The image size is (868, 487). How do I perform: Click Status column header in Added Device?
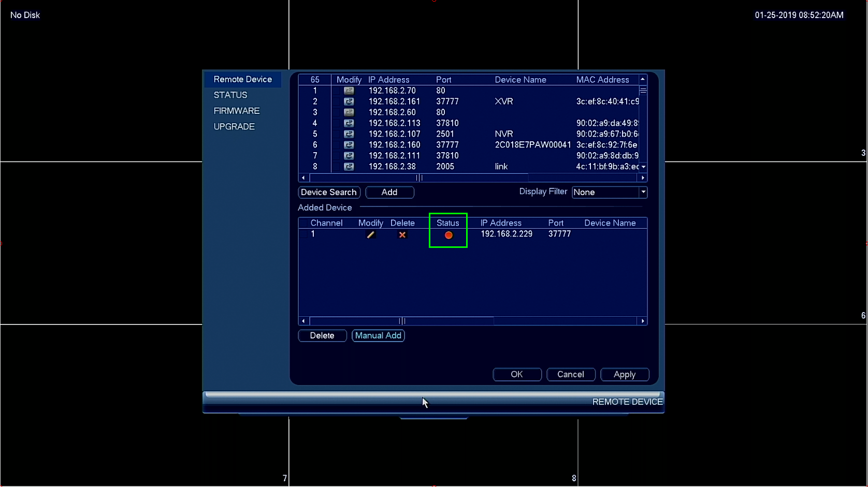448,223
